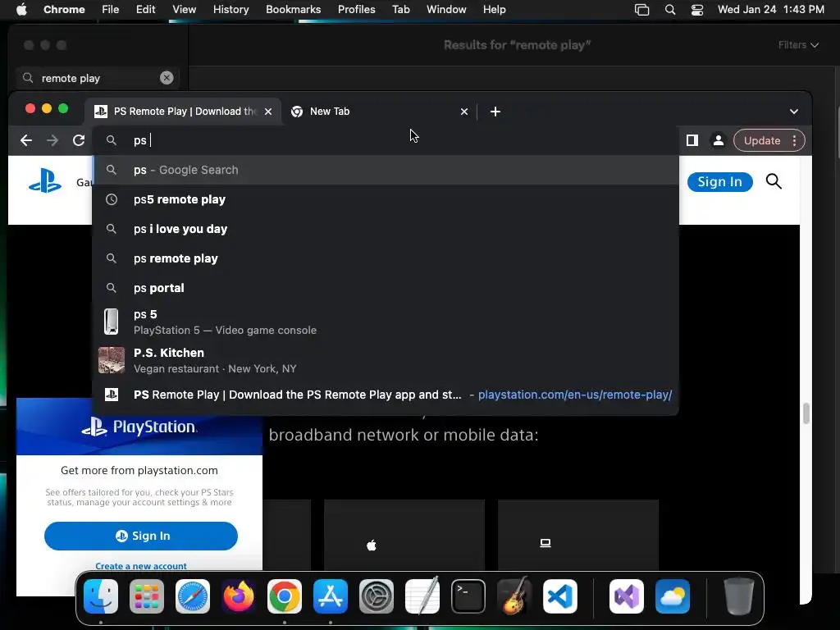Open the Filters dropdown in back window

(798, 45)
